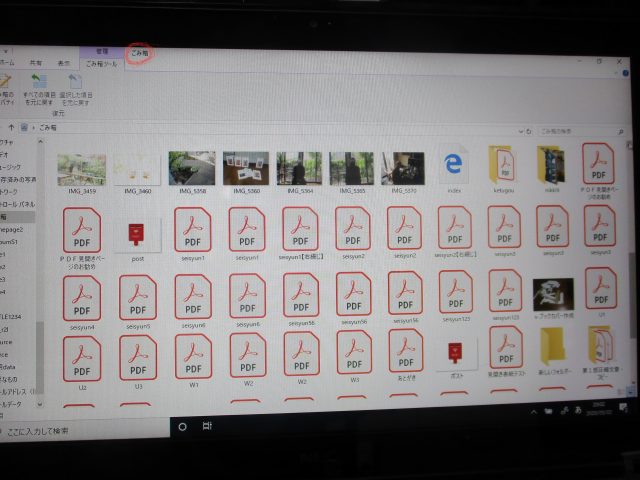
Task: Select the index Edge HTML file
Action: coord(454,166)
